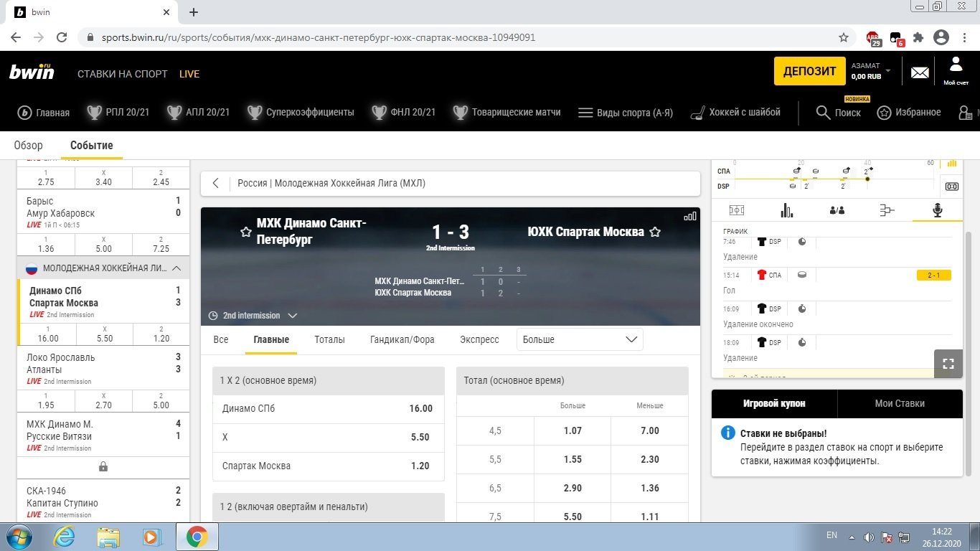
Task: Expand match tracker to fullscreen
Action: click(948, 363)
